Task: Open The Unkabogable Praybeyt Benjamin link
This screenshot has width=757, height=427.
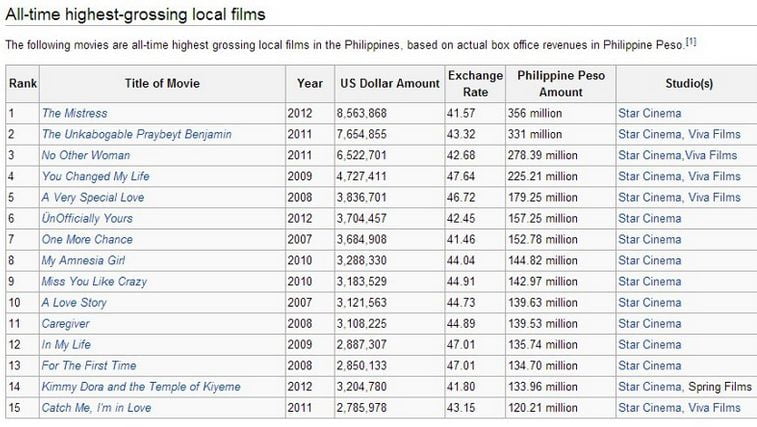Action: click(x=137, y=134)
